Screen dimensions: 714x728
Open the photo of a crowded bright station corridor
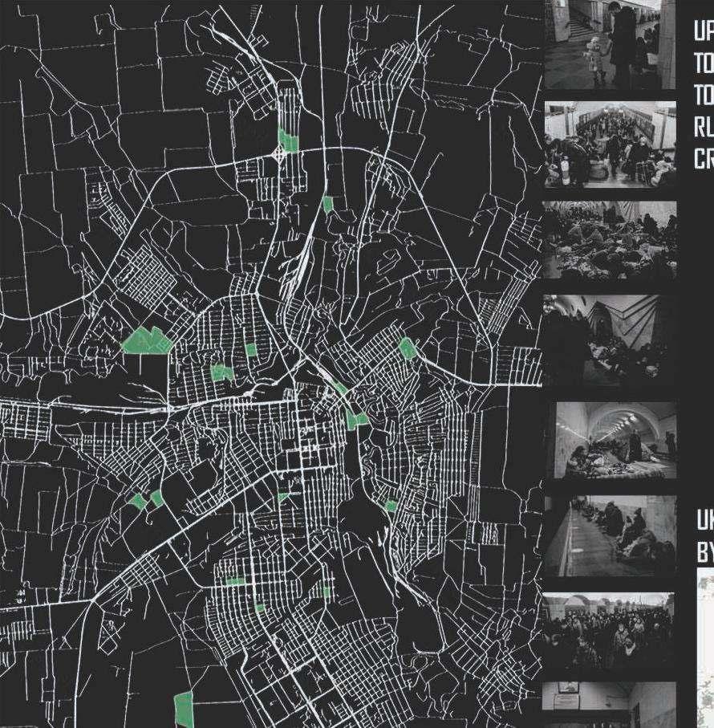click(x=610, y=144)
